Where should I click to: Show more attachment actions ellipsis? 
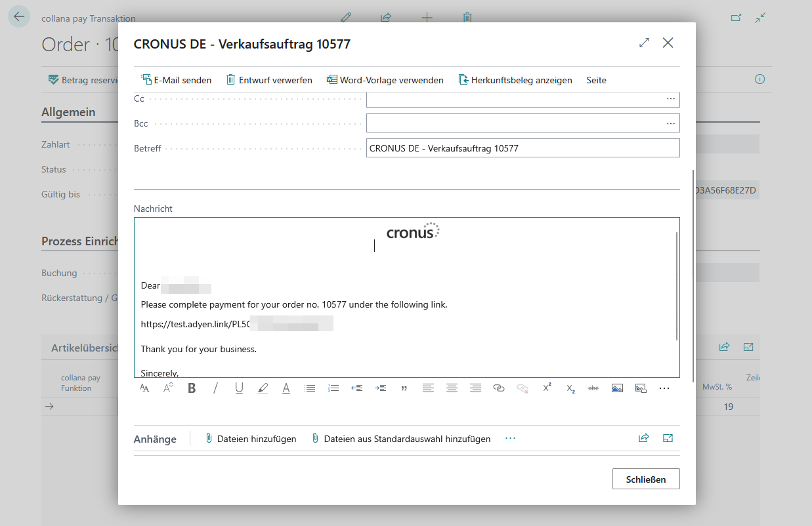(x=511, y=438)
